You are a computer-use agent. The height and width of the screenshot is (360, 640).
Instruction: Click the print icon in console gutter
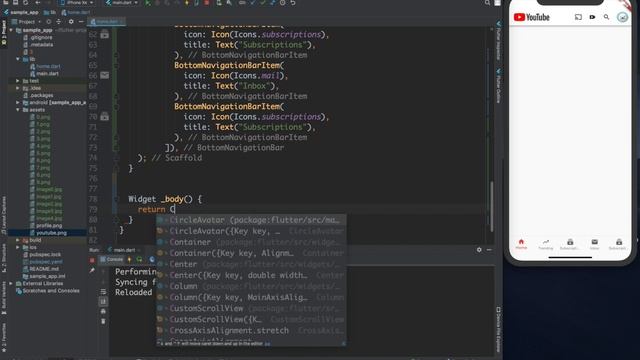pyautogui.click(x=103, y=311)
